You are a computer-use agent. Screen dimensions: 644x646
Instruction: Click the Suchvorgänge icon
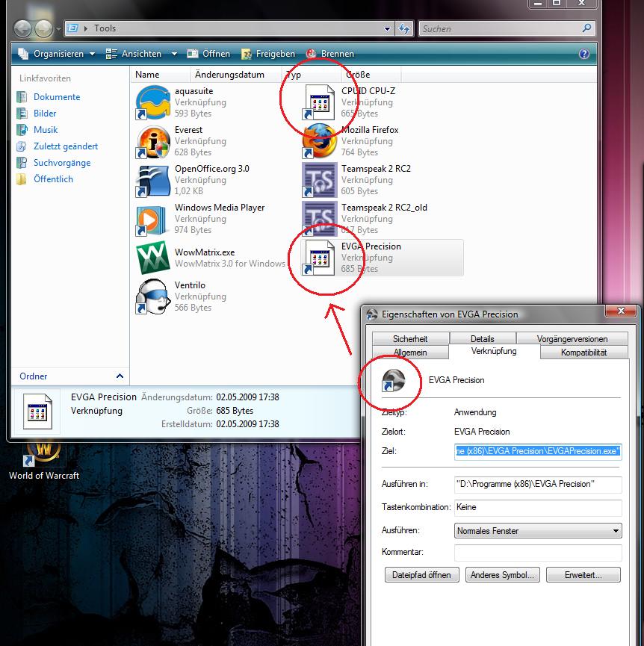[x=22, y=163]
